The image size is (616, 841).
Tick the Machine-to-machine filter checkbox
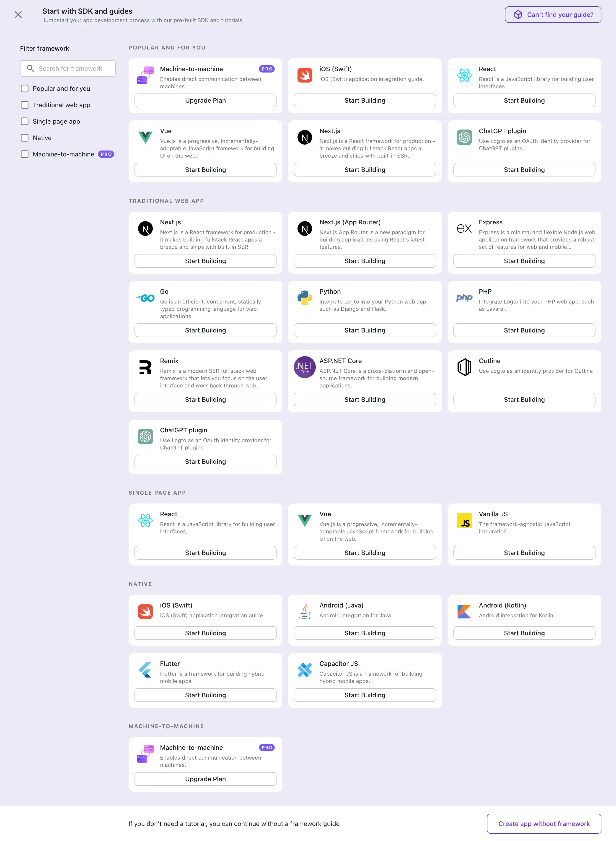pyautogui.click(x=25, y=154)
